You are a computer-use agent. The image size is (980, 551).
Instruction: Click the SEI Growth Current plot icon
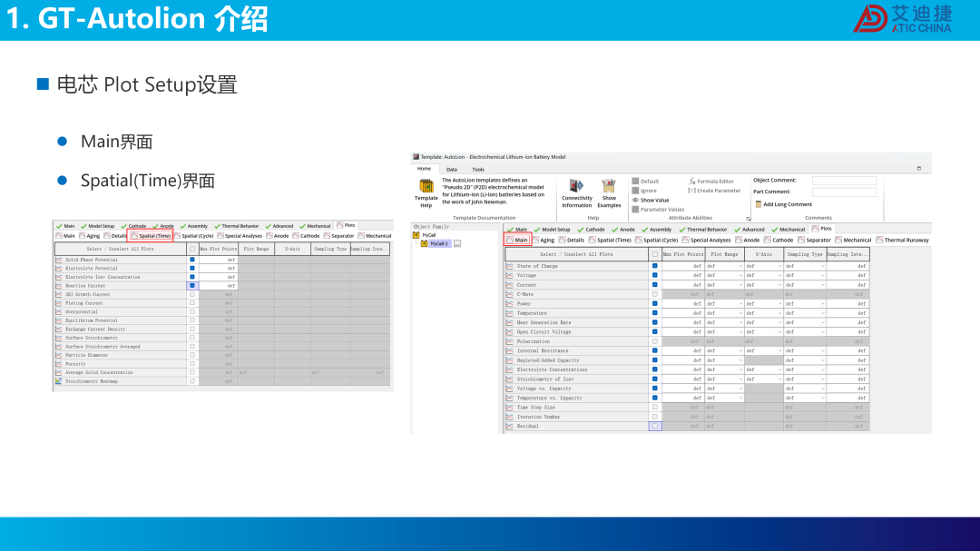click(x=59, y=294)
